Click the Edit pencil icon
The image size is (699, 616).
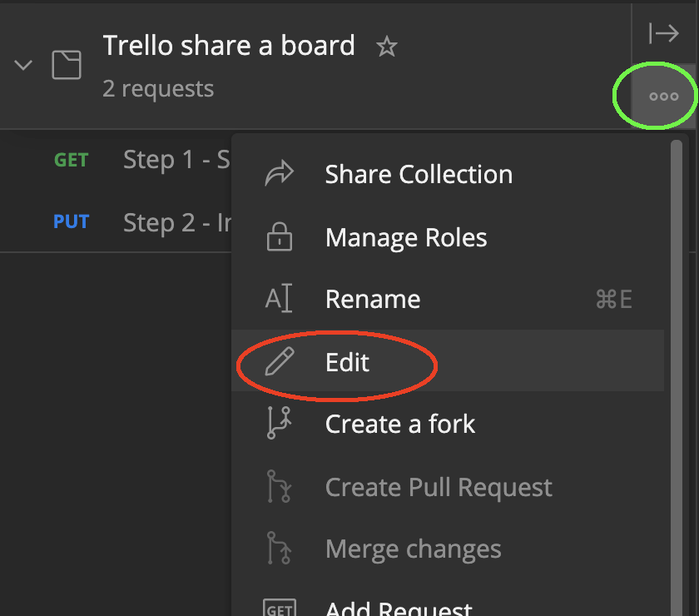(x=280, y=361)
